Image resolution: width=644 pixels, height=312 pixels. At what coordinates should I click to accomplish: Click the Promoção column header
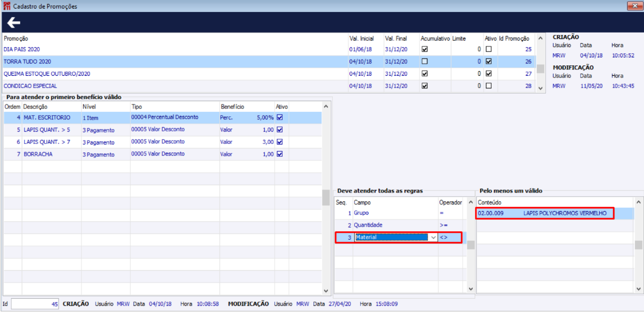15,38
